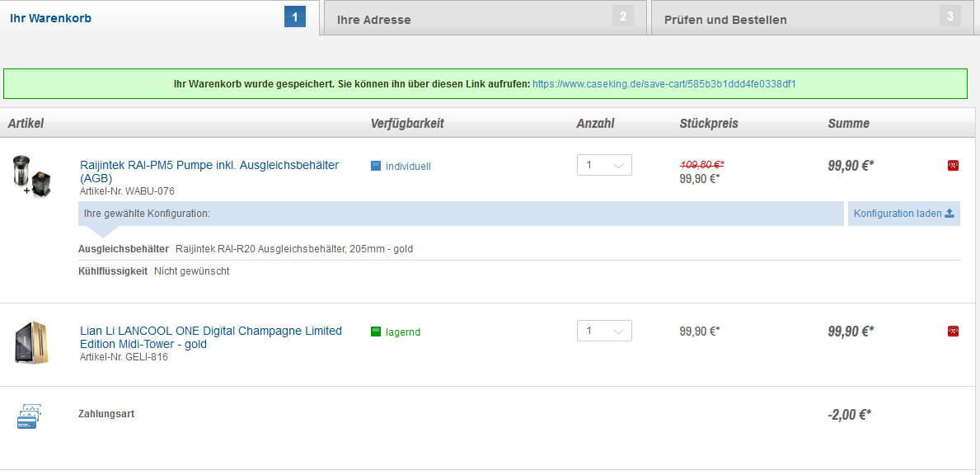
Task: Open the saved cart caseking.de link
Action: [x=663, y=84]
